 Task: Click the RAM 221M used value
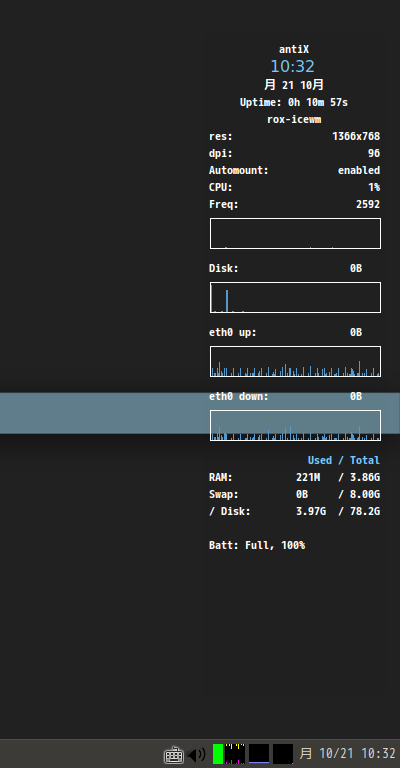click(308, 477)
